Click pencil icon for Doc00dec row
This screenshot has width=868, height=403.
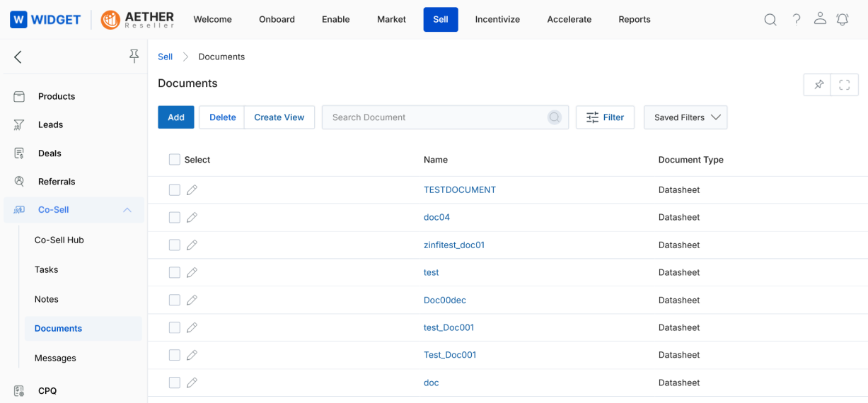tap(192, 300)
